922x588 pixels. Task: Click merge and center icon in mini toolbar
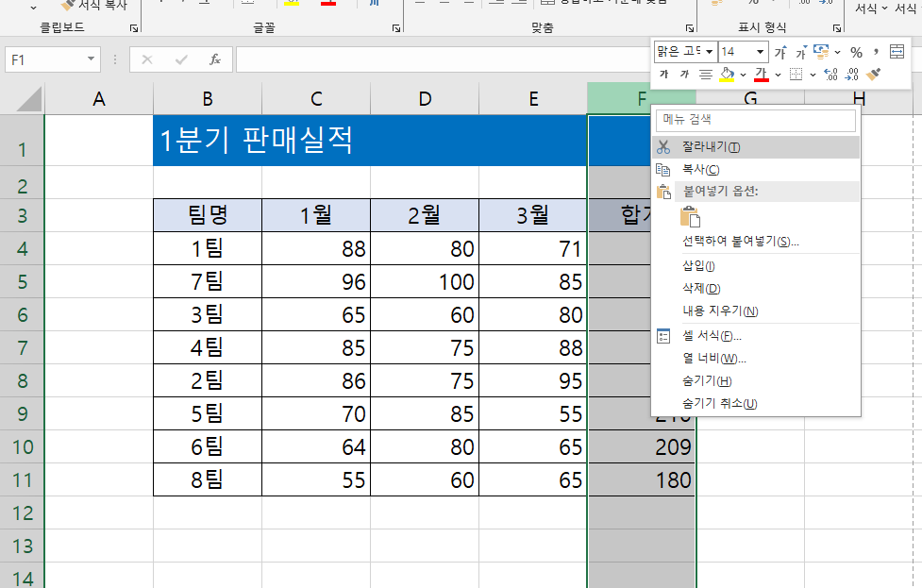pyautogui.click(x=897, y=52)
